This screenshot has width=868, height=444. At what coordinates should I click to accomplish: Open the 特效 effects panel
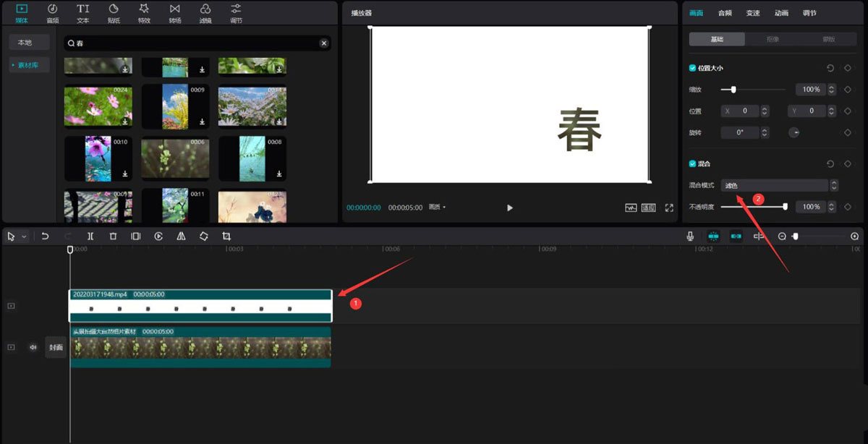tap(143, 12)
